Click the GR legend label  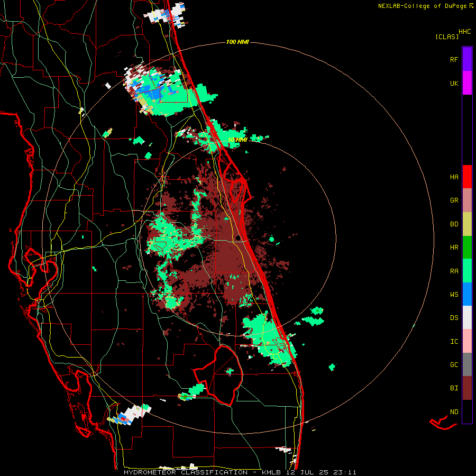454,200
